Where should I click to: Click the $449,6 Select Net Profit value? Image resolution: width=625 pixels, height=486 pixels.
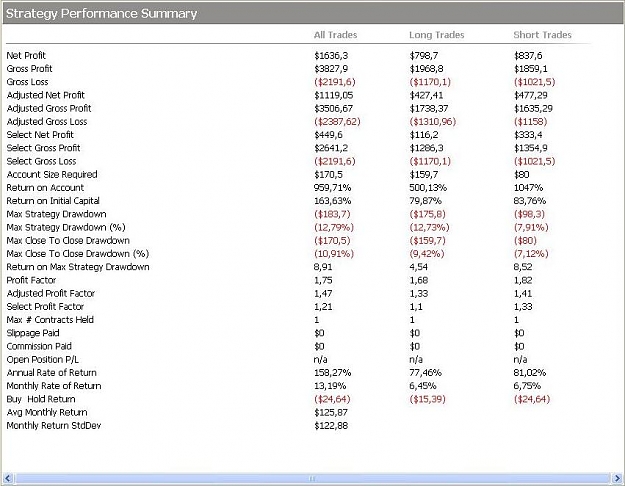pyautogui.click(x=328, y=134)
